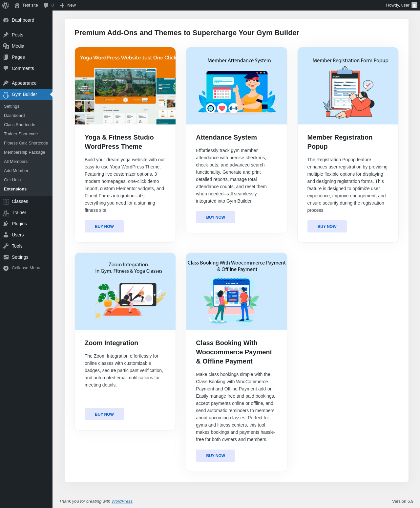This screenshot has width=420, height=508.
Task: Click the Dashboard gauge icon in sidebar
Action: click(6, 20)
